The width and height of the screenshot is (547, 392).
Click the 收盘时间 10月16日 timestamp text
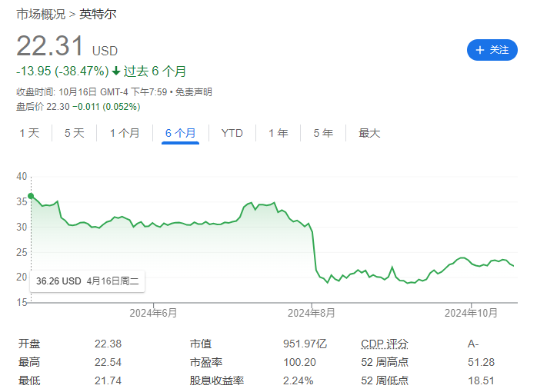pos(92,92)
